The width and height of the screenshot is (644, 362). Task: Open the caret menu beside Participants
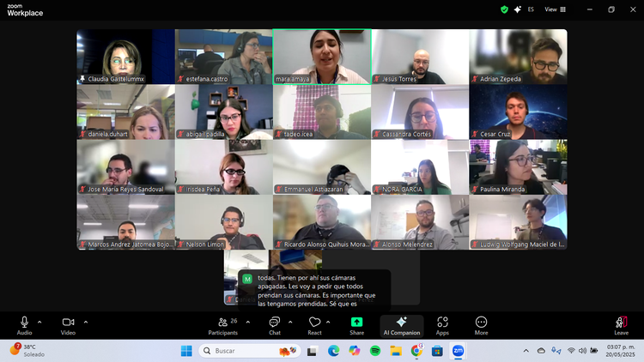247,322
